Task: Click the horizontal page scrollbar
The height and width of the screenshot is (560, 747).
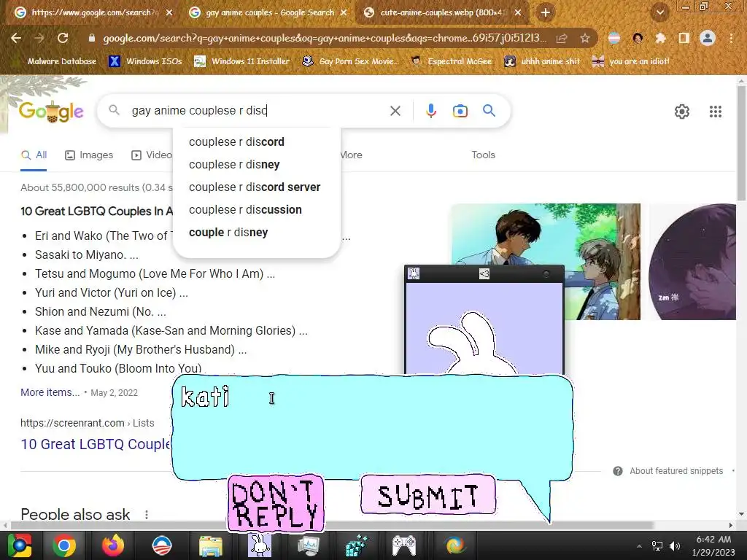Action: (333, 525)
